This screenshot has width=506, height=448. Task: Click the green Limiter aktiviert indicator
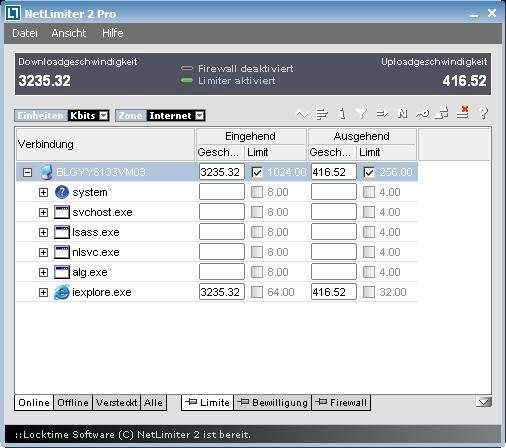tap(187, 80)
